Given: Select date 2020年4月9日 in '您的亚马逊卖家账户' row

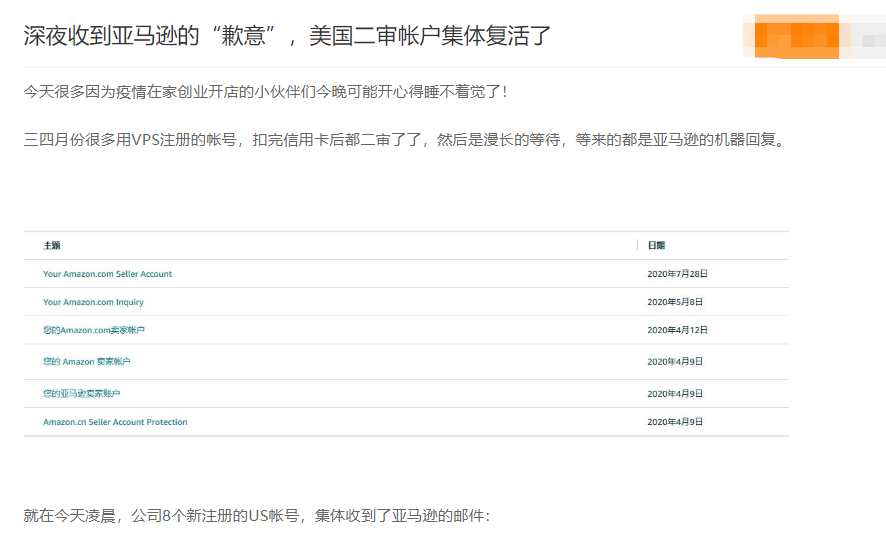Looking at the screenshot, I should click(675, 394).
